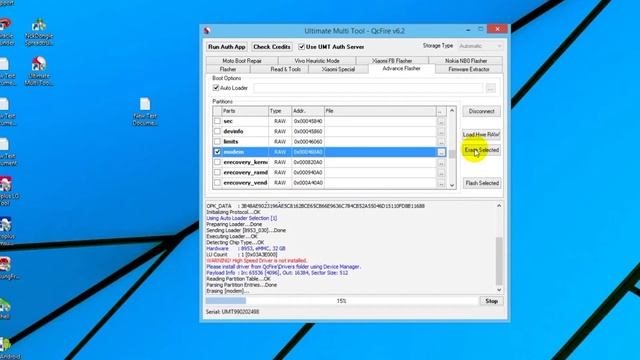Switch to the Moto Boot Repair tab
Screen dimensions: 640x360
[242, 61]
